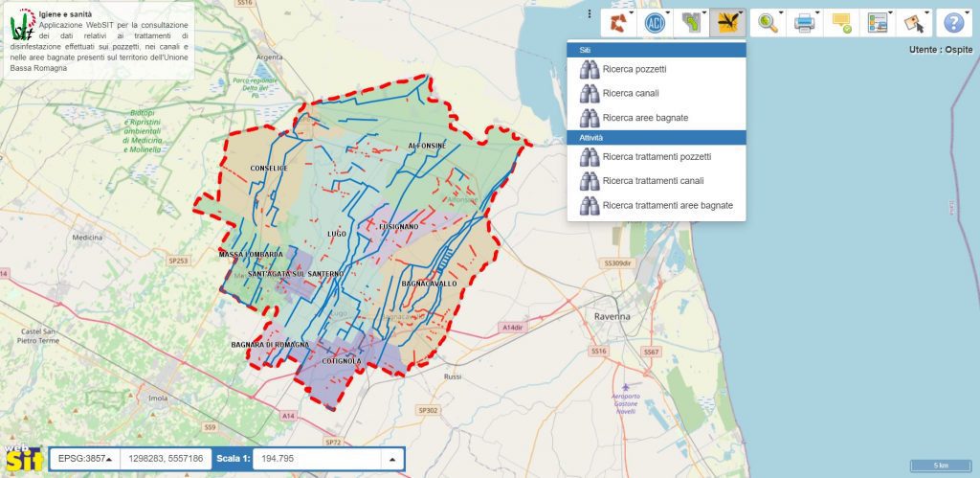The height and width of the screenshot is (478, 980).
Task: Click the vertical dots toolbar handle
Action: point(590,15)
